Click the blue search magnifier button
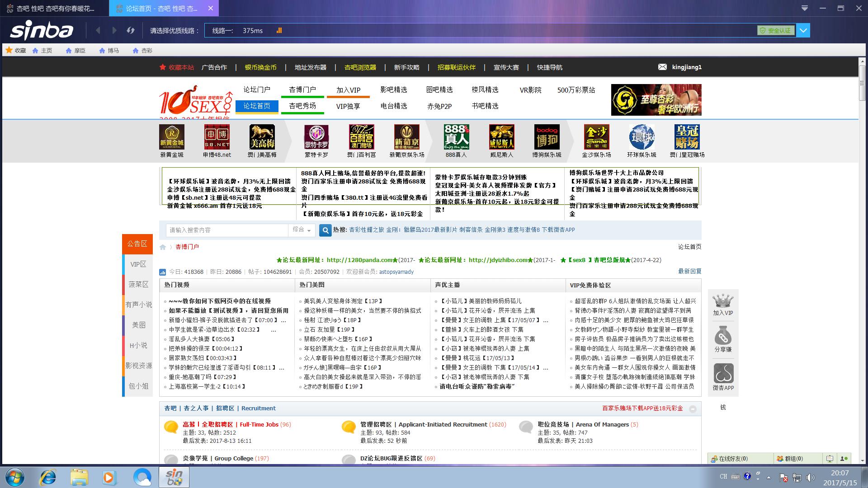The image size is (868, 488). [325, 230]
